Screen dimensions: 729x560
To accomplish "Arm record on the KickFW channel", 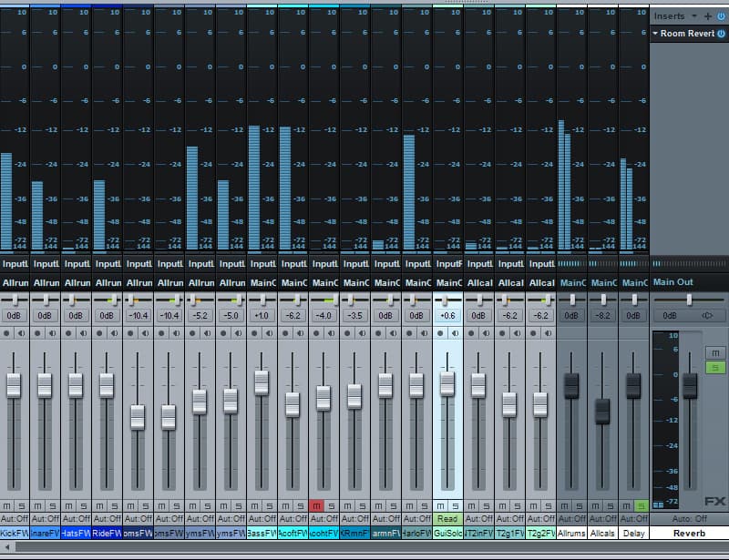I will coord(6,333).
